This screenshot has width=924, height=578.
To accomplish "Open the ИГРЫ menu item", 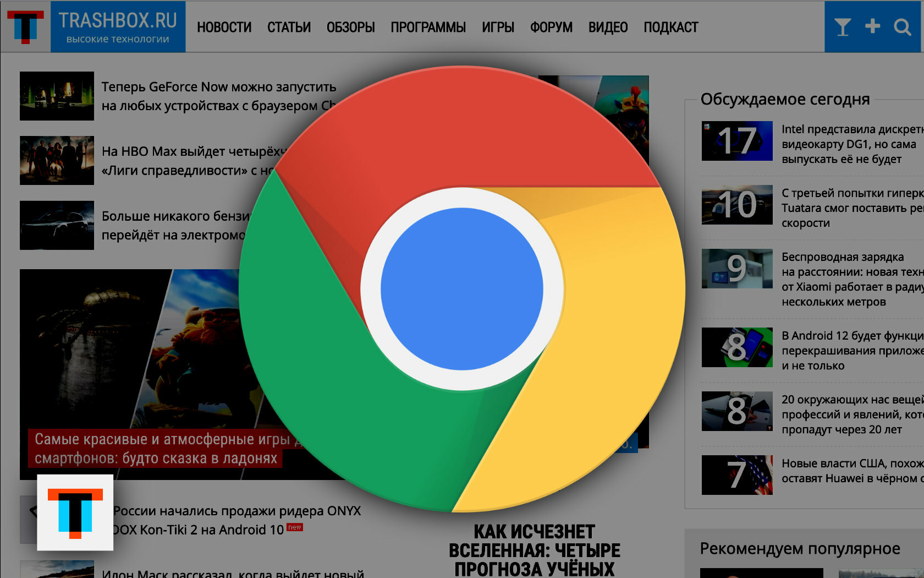I will [498, 28].
